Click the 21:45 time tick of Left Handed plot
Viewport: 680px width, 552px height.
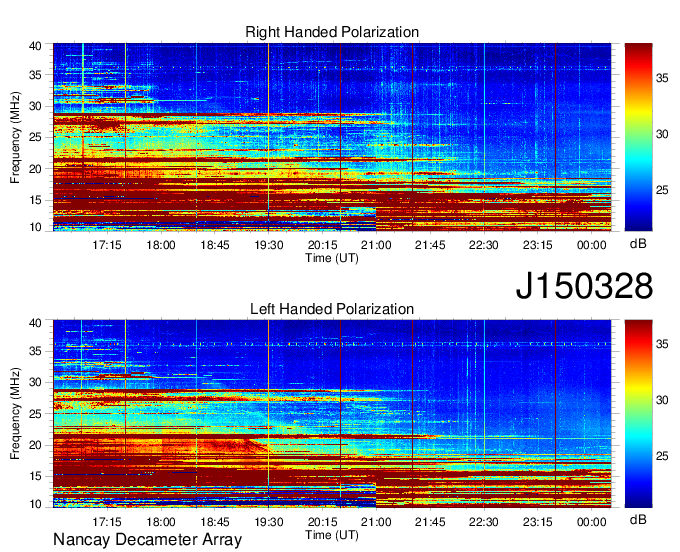[x=430, y=522]
